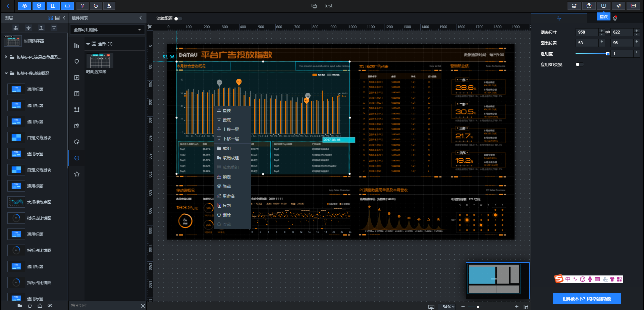
Task: Choose 置底 in context menu
Action: (232, 120)
